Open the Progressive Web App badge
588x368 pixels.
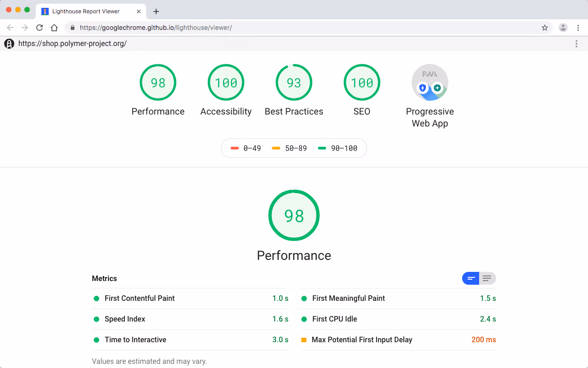[x=430, y=83]
